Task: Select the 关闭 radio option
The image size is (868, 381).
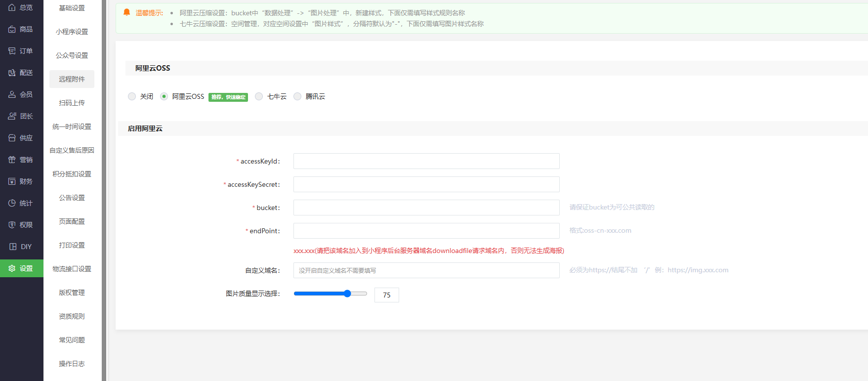Action: pos(132,96)
